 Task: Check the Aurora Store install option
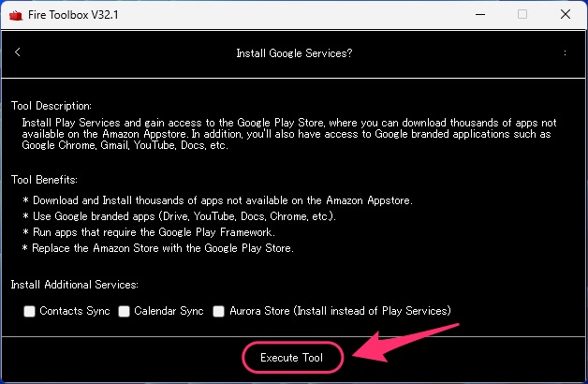click(218, 311)
